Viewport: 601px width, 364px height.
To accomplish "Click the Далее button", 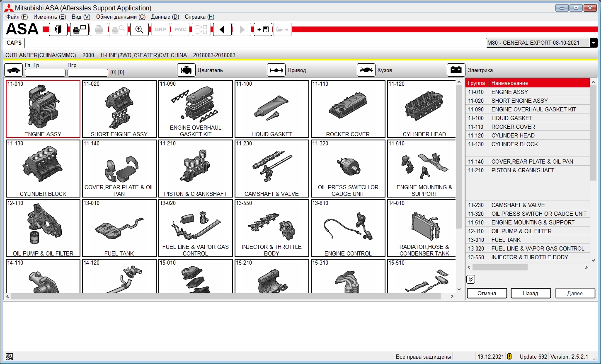I will coord(575,293).
